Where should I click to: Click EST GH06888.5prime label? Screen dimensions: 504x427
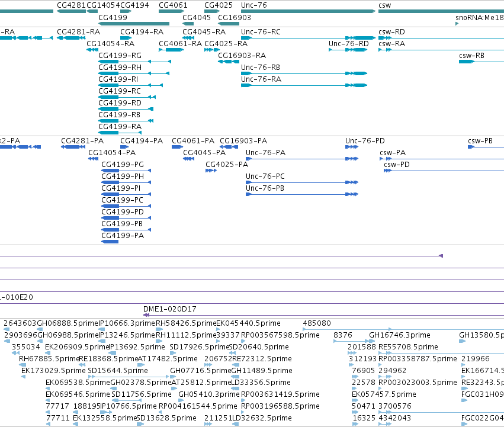click(68, 323)
